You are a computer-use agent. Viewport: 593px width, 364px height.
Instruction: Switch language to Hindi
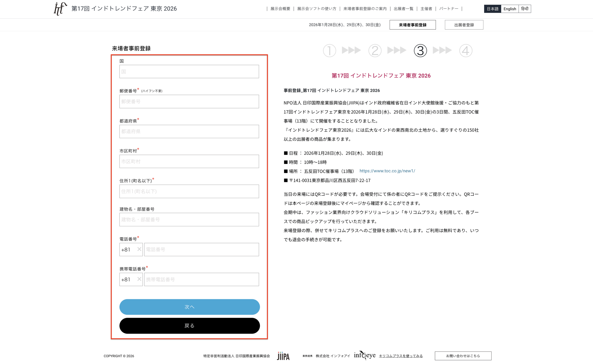click(524, 9)
